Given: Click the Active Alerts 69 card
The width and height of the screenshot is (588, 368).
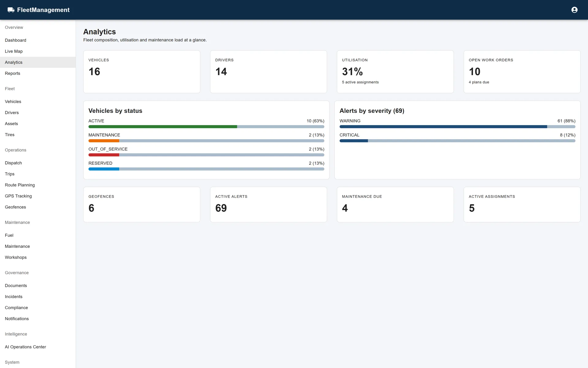Looking at the screenshot, I should (269, 205).
